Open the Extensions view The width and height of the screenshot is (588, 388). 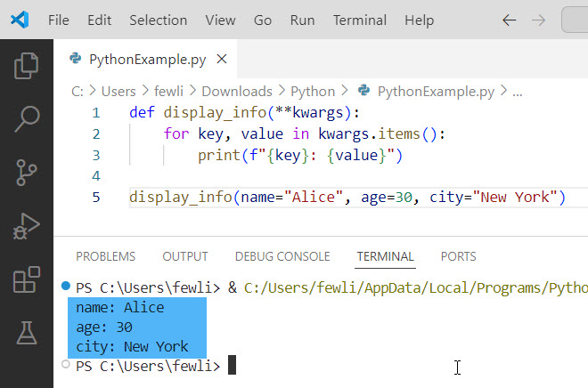[26, 279]
